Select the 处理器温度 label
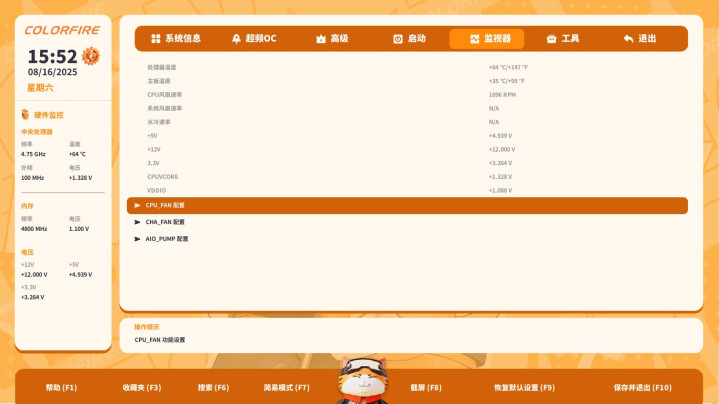This screenshot has width=719, height=404. tap(161, 67)
